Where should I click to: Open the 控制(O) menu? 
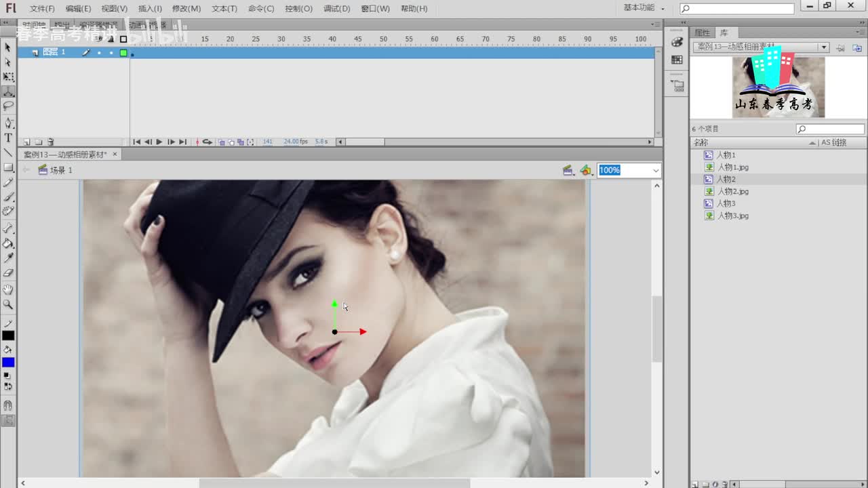point(299,9)
